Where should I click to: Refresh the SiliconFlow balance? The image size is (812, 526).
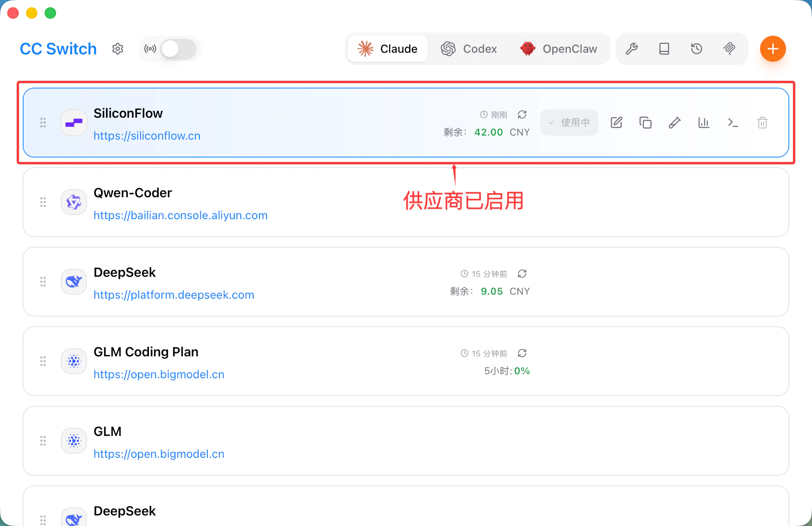click(522, 114)
